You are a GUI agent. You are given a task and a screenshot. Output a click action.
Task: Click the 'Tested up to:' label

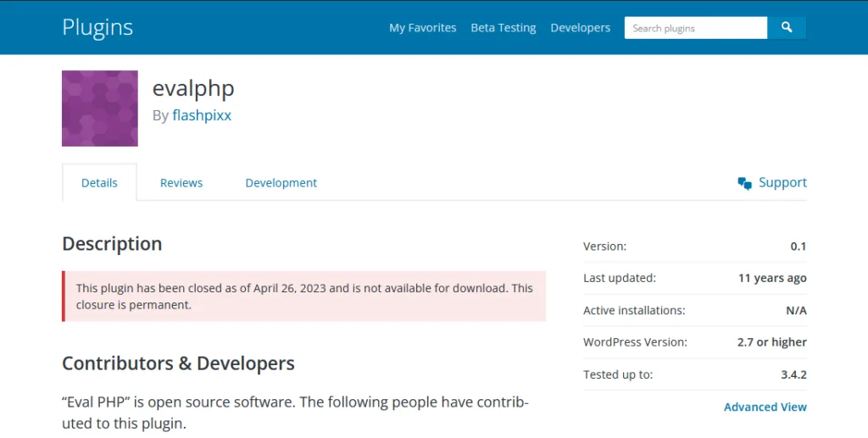click(x=618, y=374)
